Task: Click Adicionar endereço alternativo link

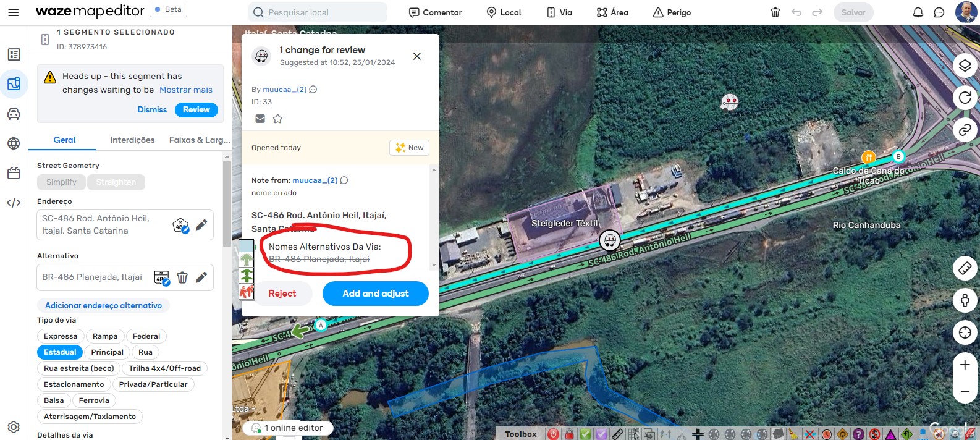Action: pos(103,305)
